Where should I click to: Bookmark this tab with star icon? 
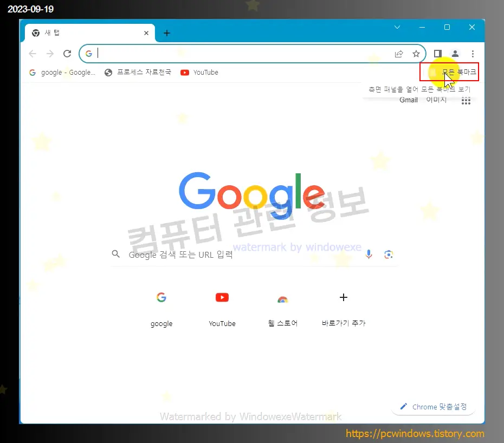(416, 54)
